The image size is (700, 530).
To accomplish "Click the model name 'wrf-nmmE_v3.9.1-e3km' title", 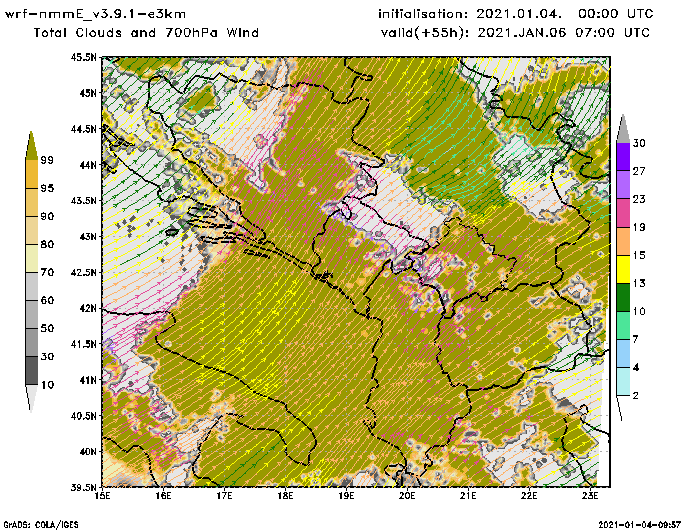I will (95, 14).
